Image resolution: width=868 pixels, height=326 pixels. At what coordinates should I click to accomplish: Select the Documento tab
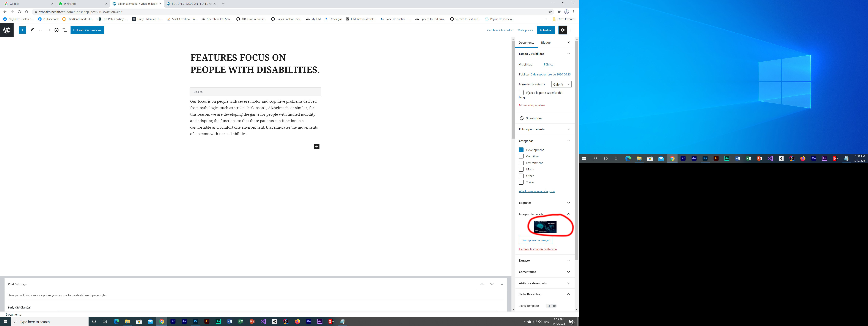click(526, 43)
